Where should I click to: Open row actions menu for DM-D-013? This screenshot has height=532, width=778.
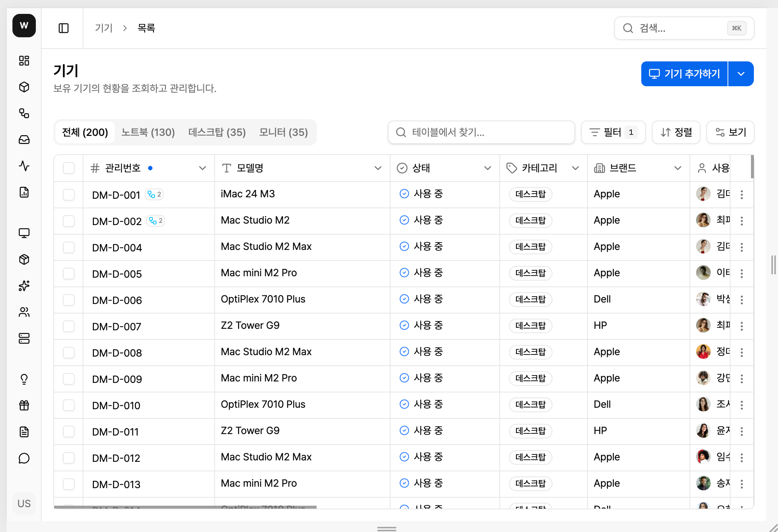(742, 484)
